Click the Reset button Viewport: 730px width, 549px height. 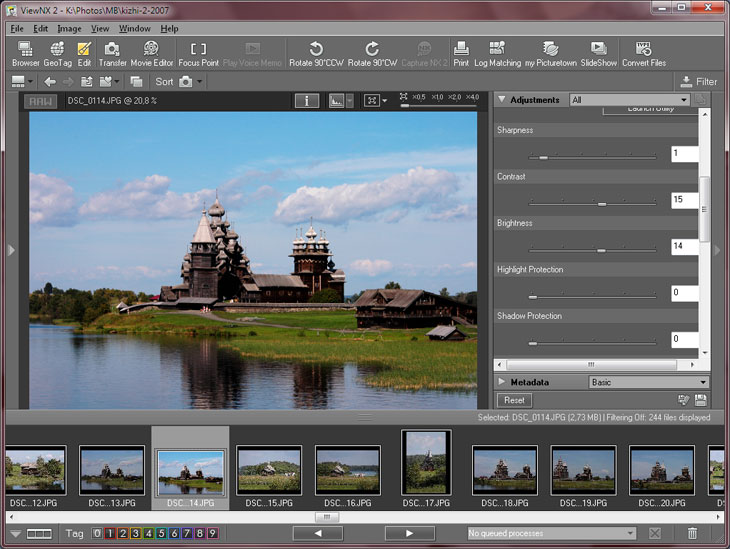[514, 400]
